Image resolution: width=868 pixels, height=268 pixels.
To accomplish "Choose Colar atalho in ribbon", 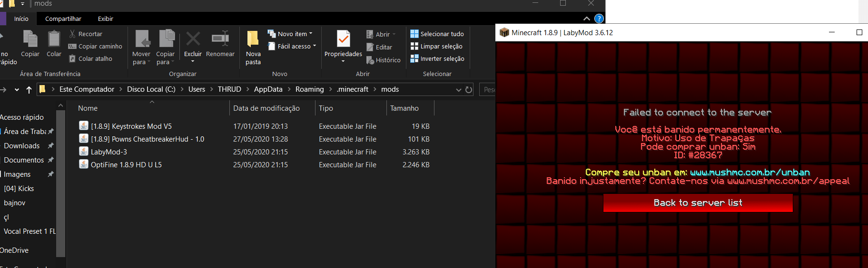I will click(91, 58).
